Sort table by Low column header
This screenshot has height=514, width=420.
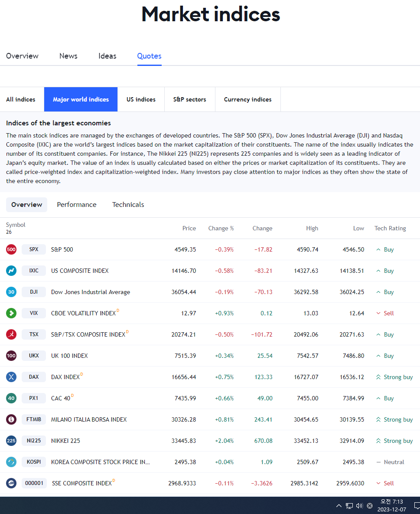359,228
